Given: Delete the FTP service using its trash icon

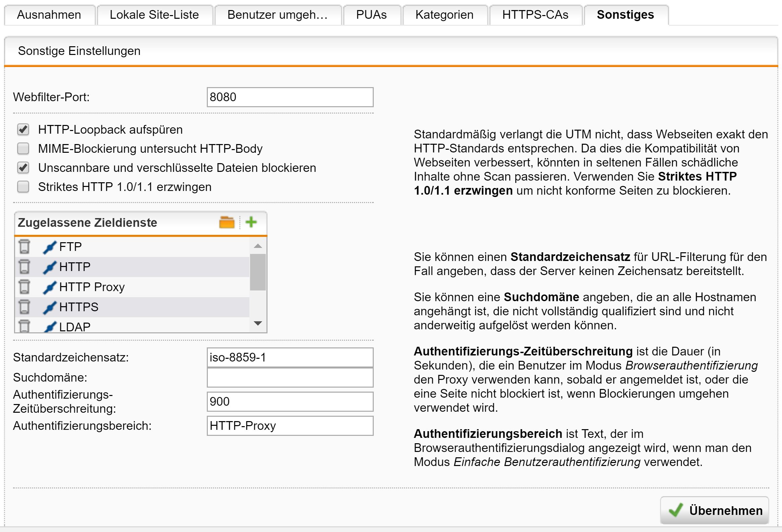Looking at the screenshot, I should [x=24, y=247].
